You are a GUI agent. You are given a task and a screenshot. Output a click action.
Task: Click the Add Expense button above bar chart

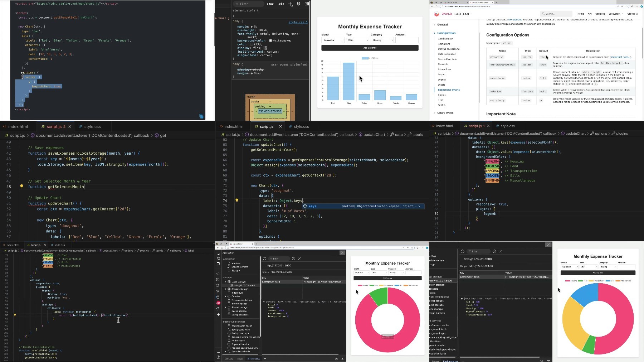370,48
